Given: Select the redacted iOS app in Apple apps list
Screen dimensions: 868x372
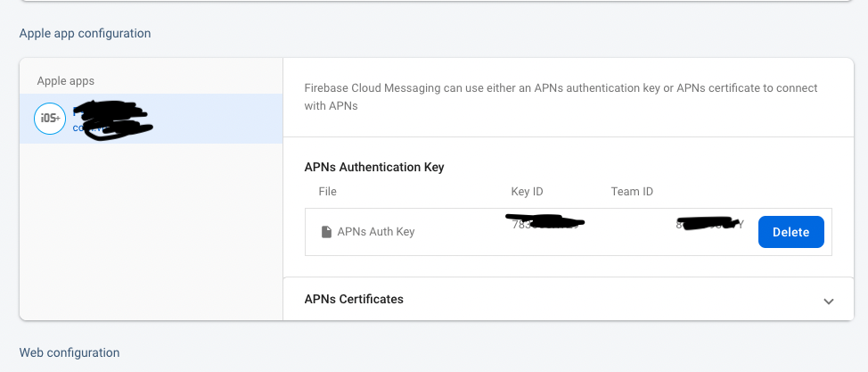Looking at the screenshot, I should coord(151,119).
